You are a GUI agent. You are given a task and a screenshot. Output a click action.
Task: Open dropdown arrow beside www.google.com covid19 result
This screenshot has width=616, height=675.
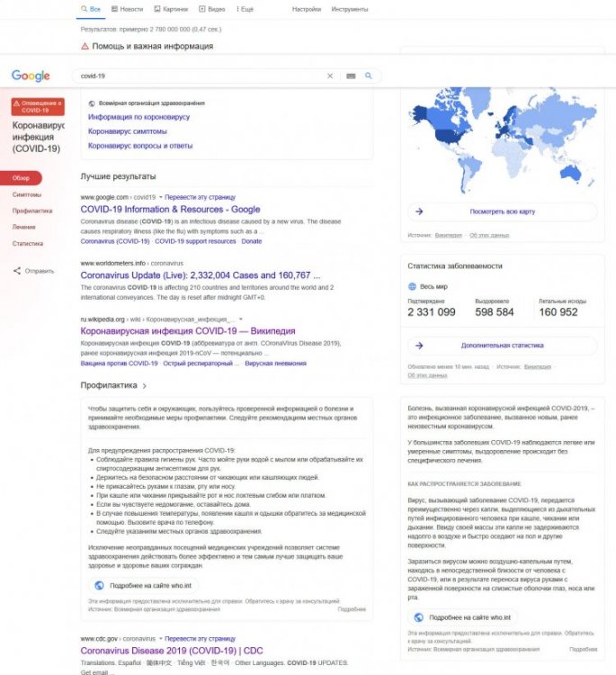tap(160, 197)
